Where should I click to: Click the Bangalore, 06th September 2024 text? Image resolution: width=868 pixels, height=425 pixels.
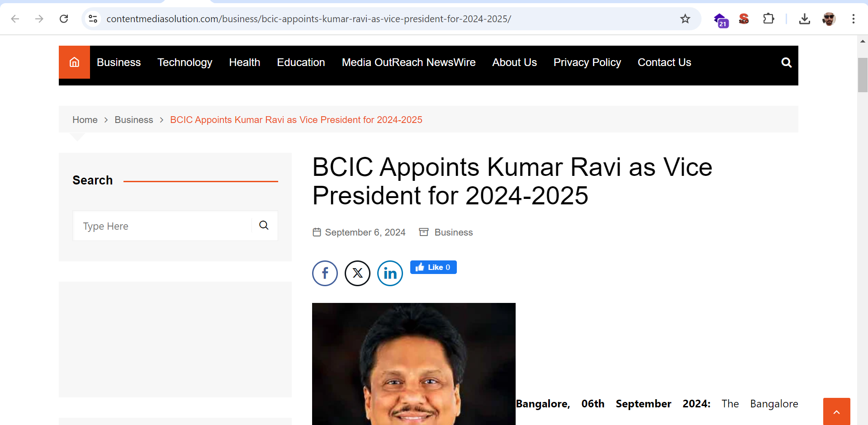pyautogui.click(x=613, y=404)
